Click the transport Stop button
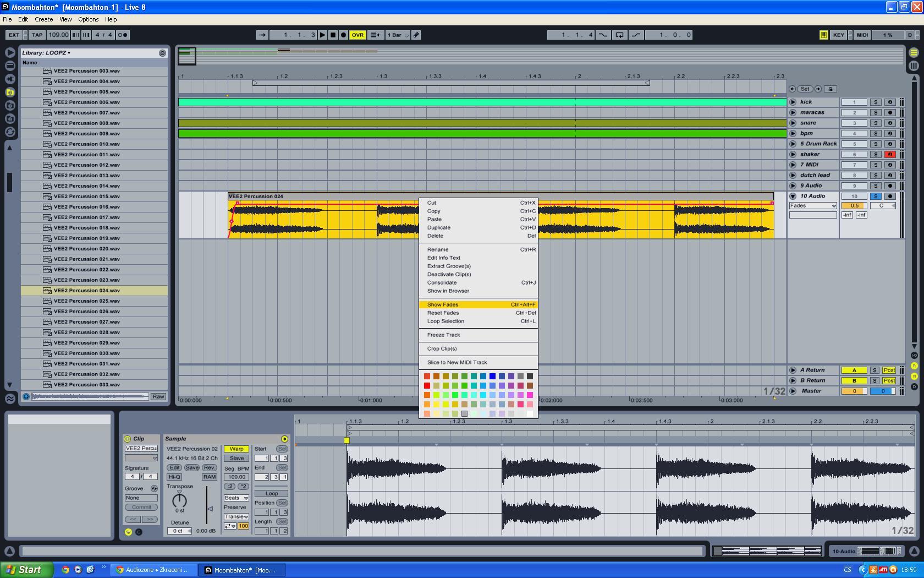 [333, 35]
